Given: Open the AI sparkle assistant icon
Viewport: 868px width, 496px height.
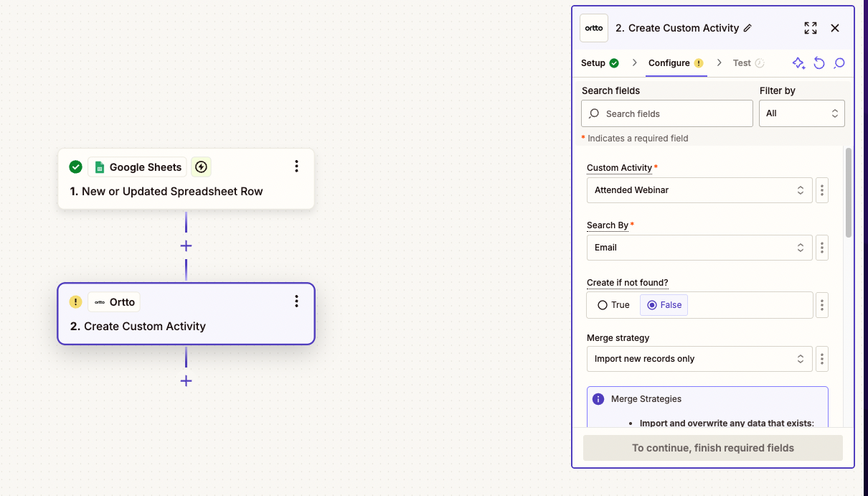Looking at the screenshot, I should [x=798, y=63].
